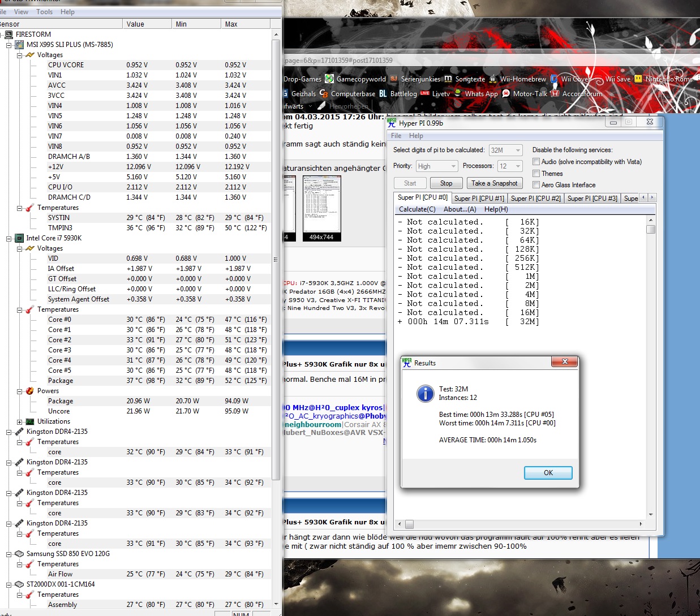
Task: Collapse the ST2000DX 001-1CM164 node
Action: [x=9, y=584]
